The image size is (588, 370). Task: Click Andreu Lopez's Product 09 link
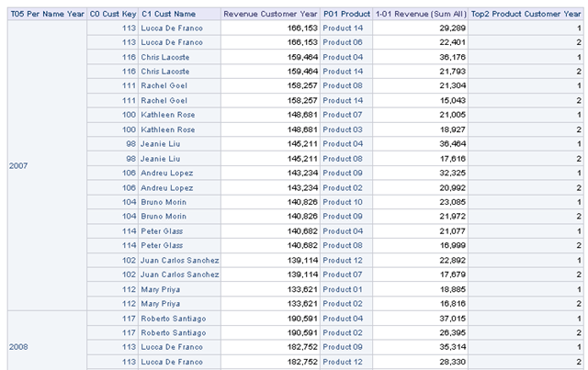coord(343,174)
